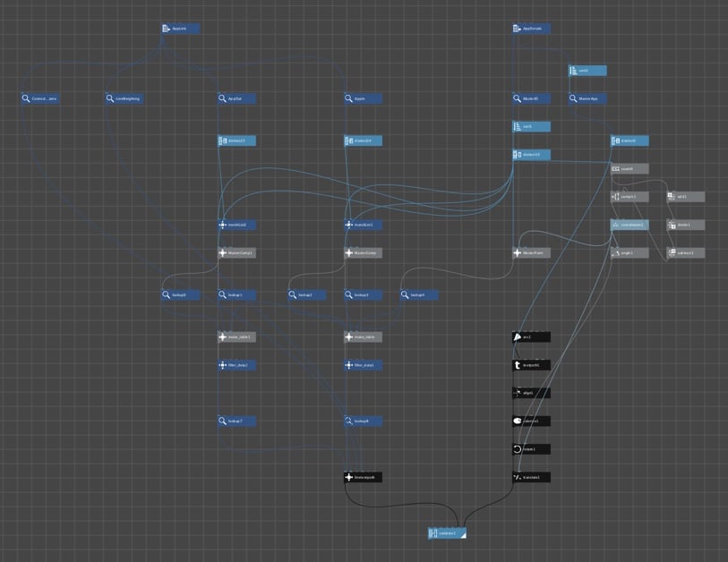Select the Master App lookup node
728x562 pixels.
(587, 98)
